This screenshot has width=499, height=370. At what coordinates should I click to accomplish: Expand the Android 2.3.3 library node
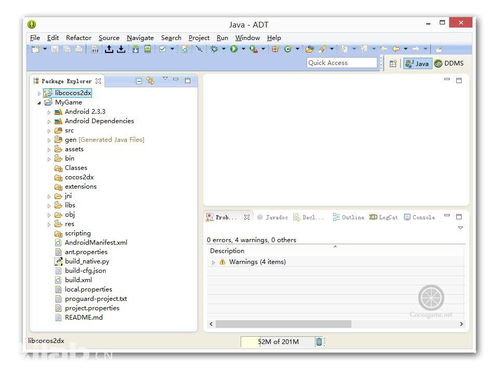point(49,112)
